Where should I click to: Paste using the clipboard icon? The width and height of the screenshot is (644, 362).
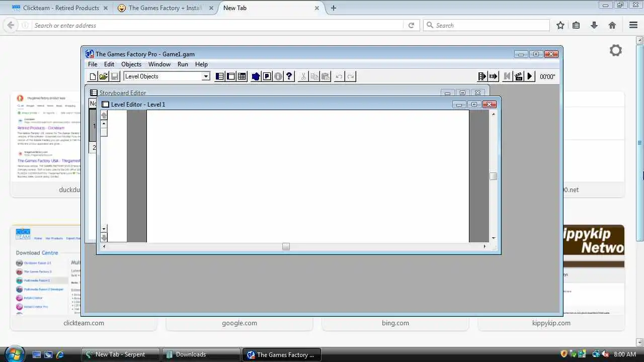point(326,76)
